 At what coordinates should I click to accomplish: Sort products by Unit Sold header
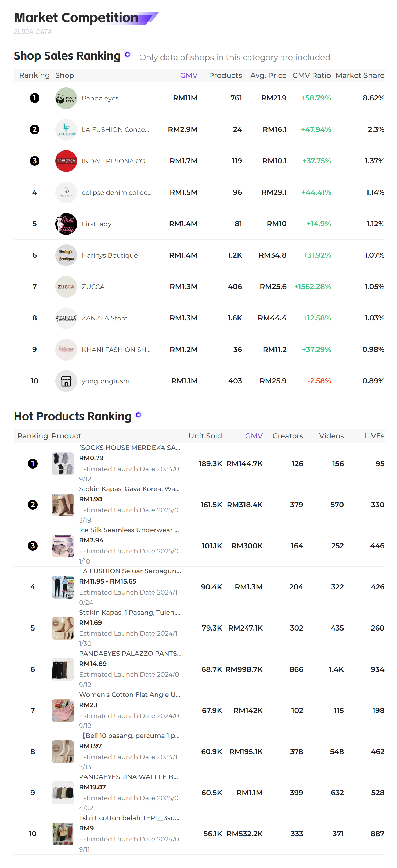tap(205, 436)
